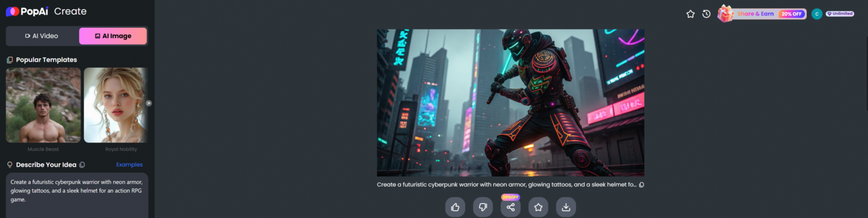868x218 pixels.
Task: Download the generated image
Action: 566,207
